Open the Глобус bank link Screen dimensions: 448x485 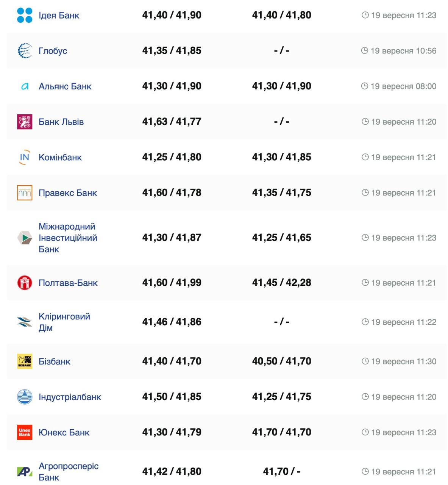[53, 51]
